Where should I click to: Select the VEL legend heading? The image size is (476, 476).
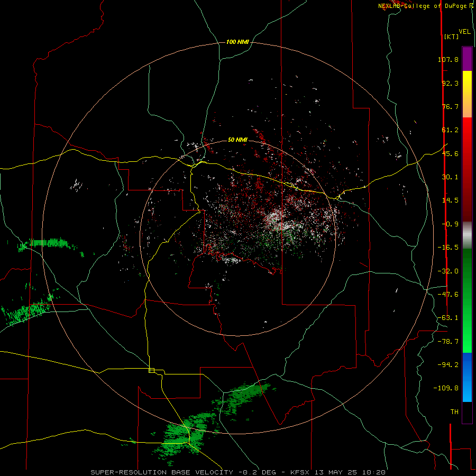[464, 32]
